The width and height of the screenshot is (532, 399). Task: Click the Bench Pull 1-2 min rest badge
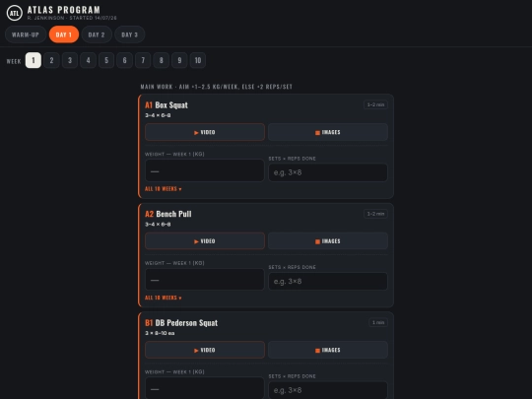(375, 214)
